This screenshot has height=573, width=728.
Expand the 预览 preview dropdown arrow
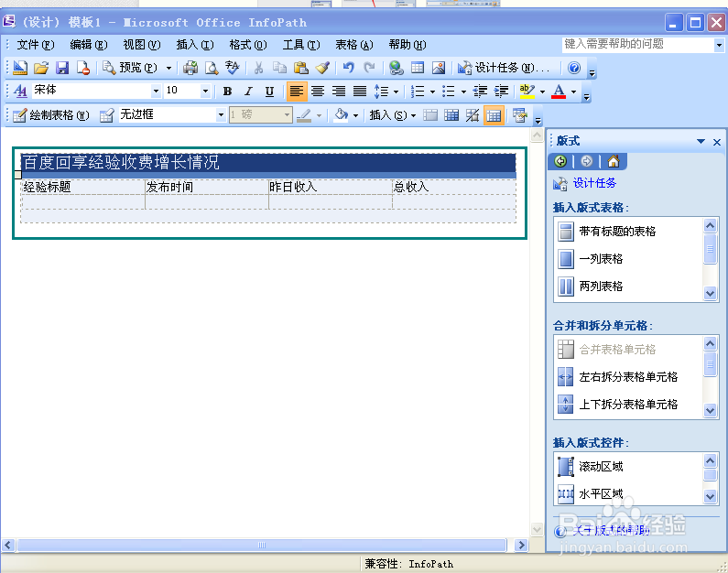[169, 69]
